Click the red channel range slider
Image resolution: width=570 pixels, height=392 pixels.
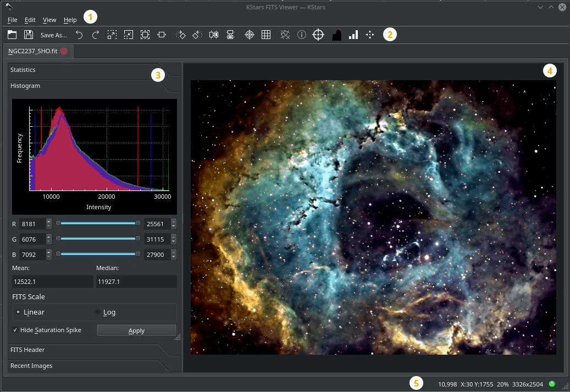pos(98,223)
